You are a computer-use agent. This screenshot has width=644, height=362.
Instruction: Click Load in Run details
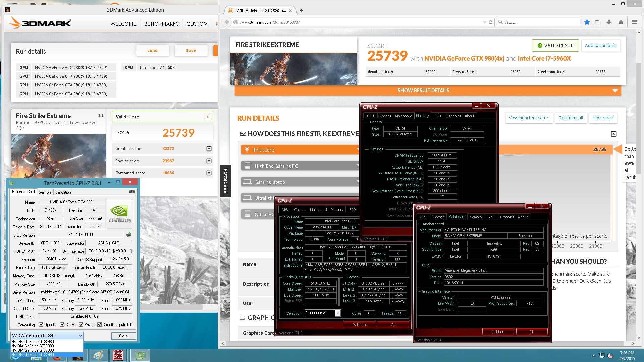[x=152, y=51]
